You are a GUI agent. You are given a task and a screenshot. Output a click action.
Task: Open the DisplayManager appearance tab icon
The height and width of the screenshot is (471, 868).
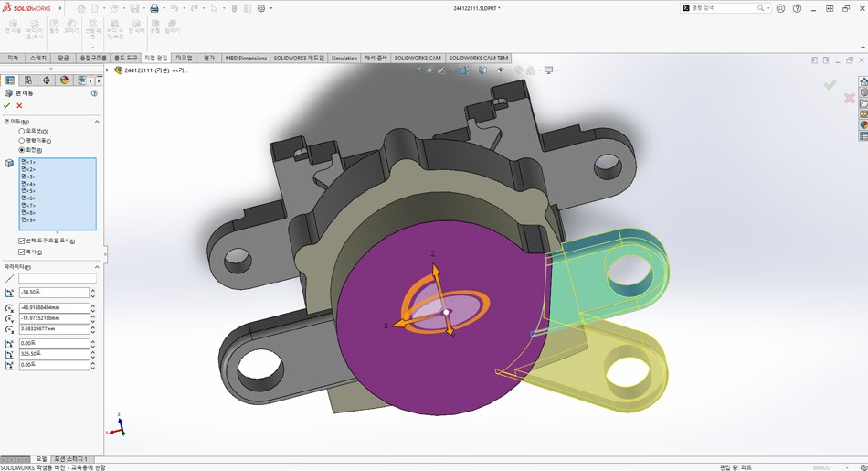tap(64, 80)
